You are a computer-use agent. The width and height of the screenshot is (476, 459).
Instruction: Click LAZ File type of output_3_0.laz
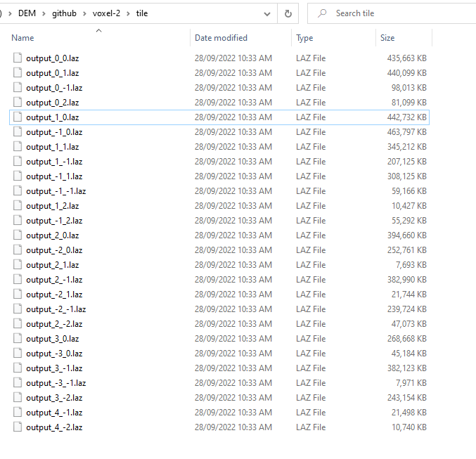311,339
